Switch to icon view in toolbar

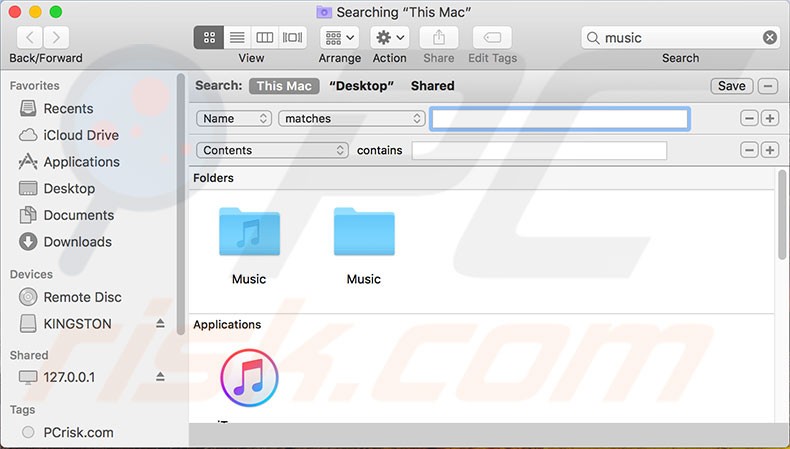209,38
